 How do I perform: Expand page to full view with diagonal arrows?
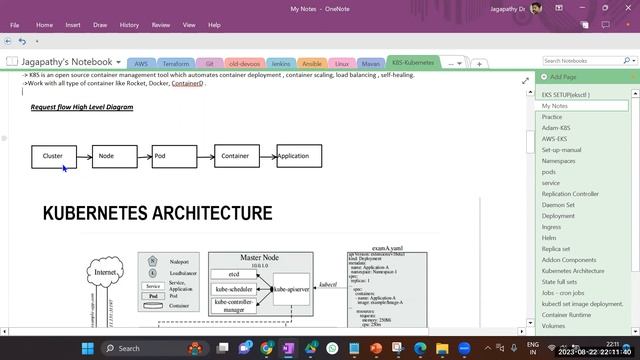point(525,81)
